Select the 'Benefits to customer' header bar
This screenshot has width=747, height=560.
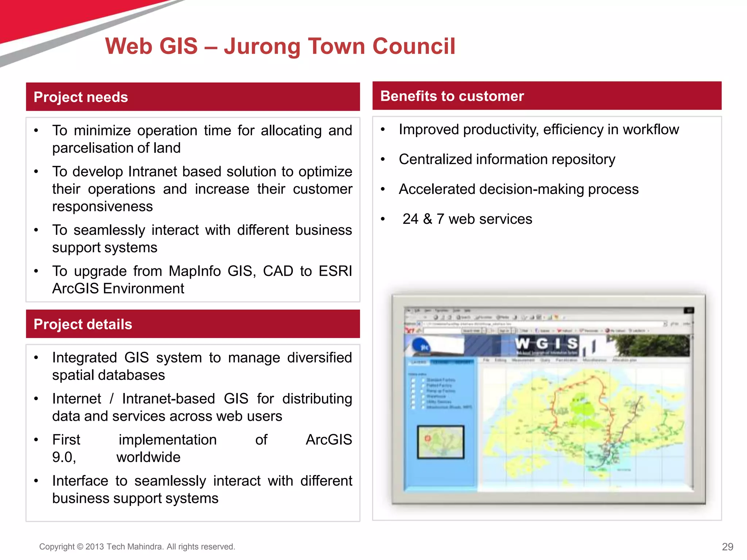pos(547,96)
